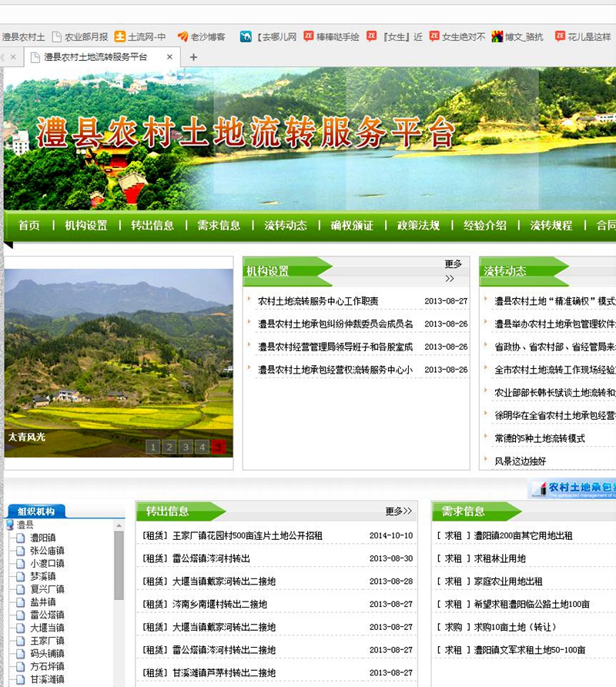Click the up arrow of the organization tree scrollbar
This screenshot has height=687, width=616.
(x=119, y=525)
